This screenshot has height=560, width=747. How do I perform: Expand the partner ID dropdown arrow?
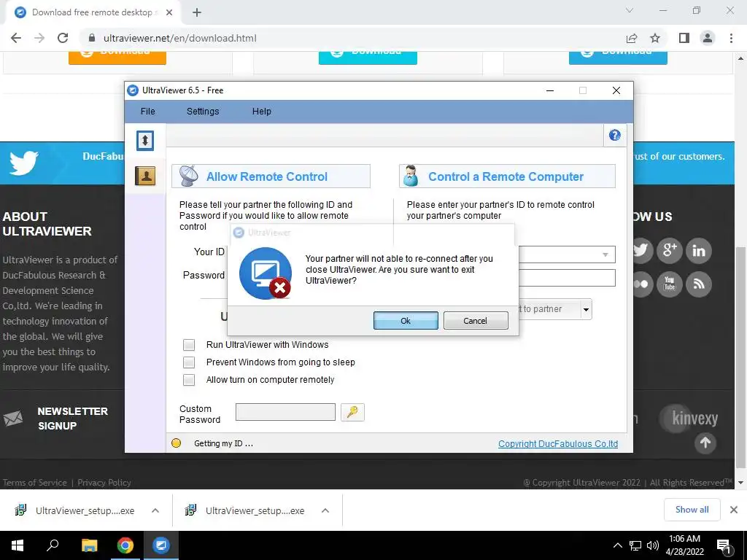coord(605,254)
